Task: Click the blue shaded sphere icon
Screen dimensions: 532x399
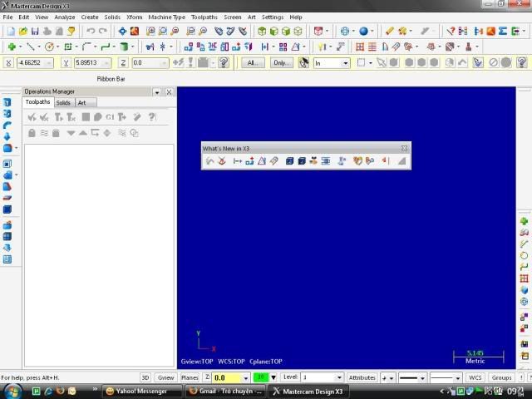Action: [x=363, y=32]
